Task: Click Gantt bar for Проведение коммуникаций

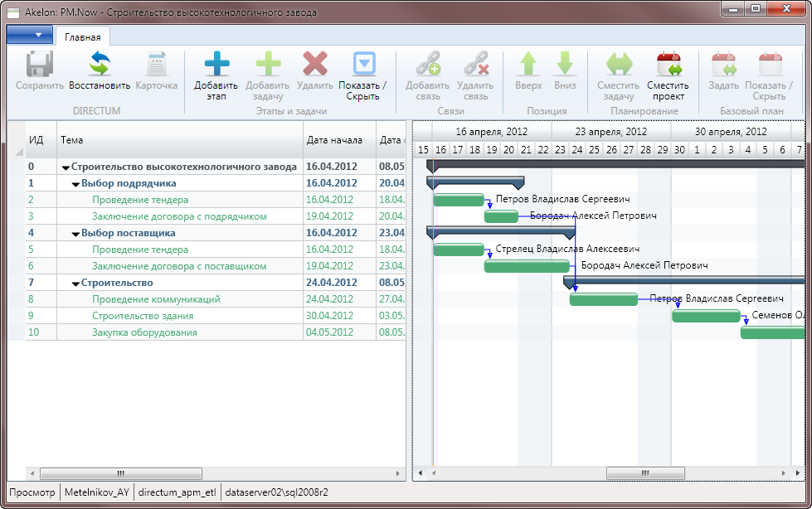Action: point(603,299)
